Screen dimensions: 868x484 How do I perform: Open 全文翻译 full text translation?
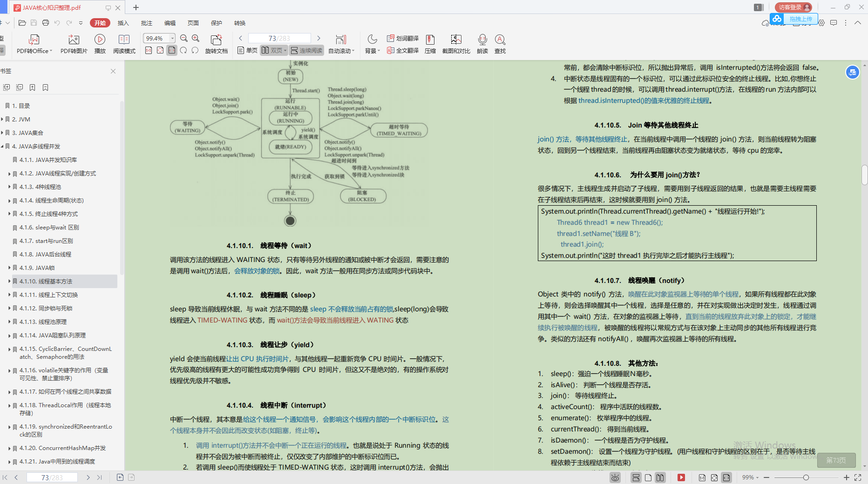[403, 50]
